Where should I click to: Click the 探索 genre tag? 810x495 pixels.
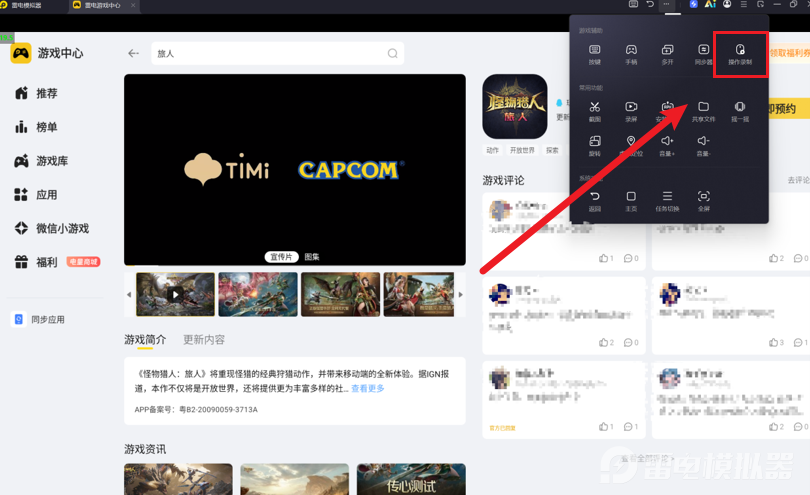click(552, 150)
